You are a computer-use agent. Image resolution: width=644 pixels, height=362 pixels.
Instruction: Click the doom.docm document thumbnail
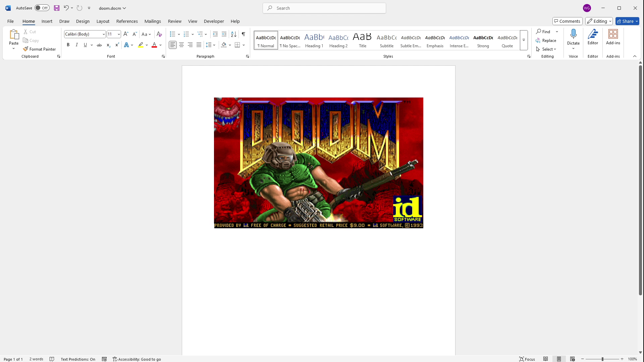(111, 8)
